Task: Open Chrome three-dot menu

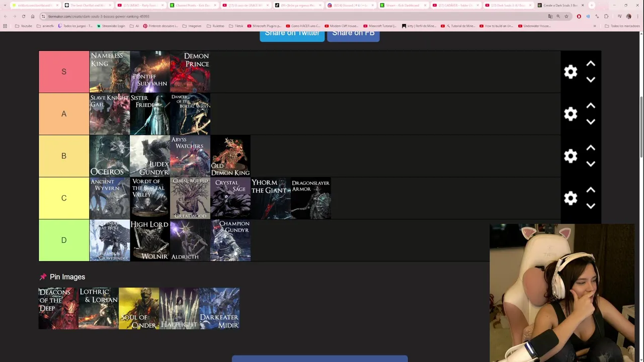Action: click(638, 16)
